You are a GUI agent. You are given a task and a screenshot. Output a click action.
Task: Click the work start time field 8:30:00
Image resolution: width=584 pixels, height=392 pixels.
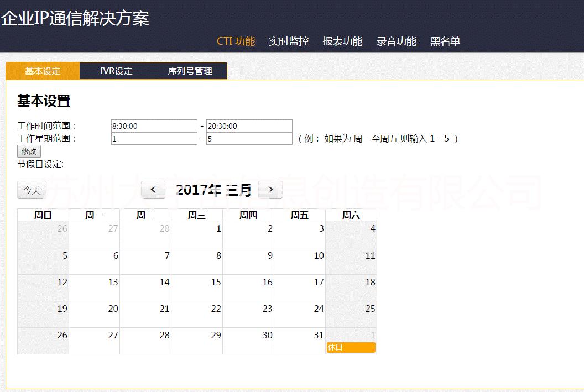[x=154, y=126]
